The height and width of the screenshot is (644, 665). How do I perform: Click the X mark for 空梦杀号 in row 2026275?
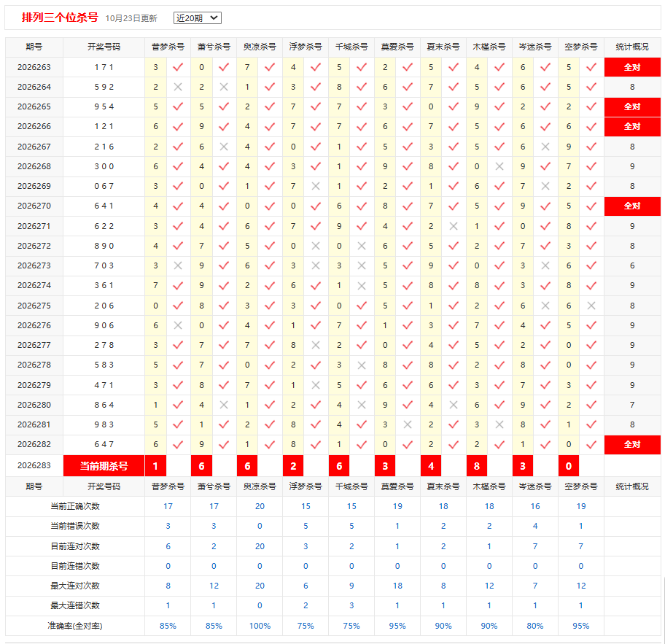point(591,306)
